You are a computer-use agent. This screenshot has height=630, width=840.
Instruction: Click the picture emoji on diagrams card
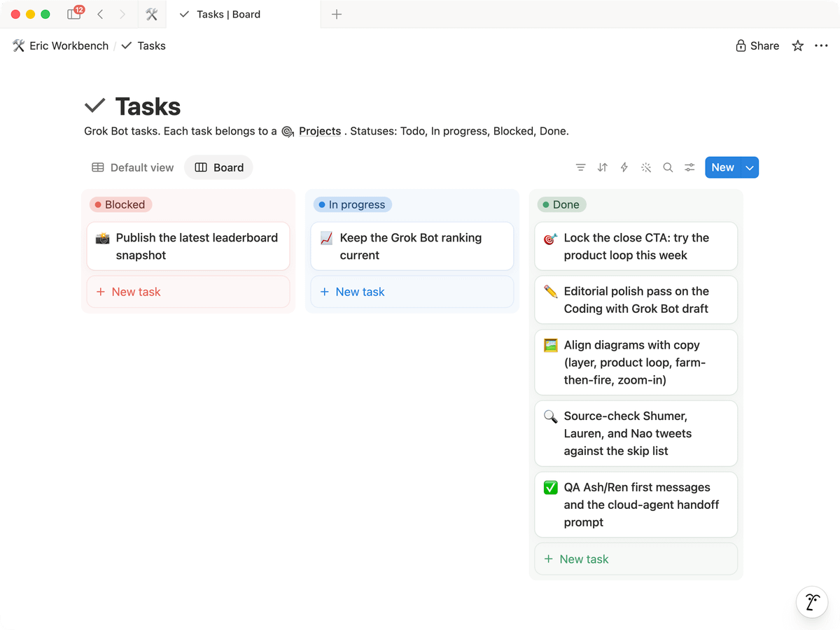pyautogui.click(x=550, y=345)
